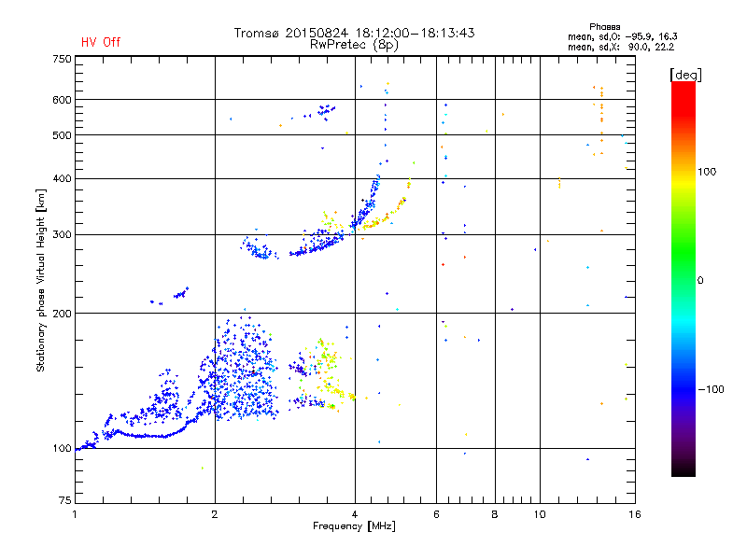Click the x-axis tick label '6'
The height and width of the screenshot is (560, 747).
point(436,514)
